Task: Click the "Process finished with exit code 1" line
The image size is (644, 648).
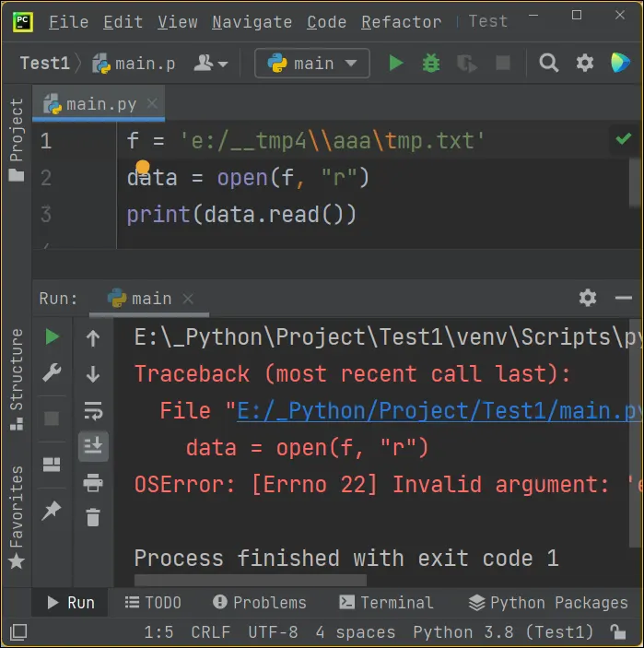Action: pyautogui.click(x=346, y=558)
